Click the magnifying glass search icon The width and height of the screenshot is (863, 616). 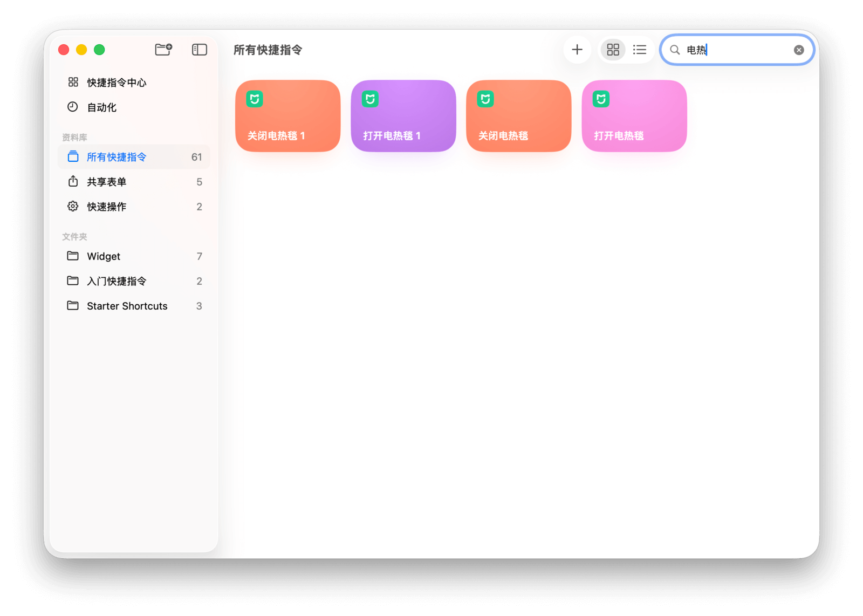(x=674, y=50)
